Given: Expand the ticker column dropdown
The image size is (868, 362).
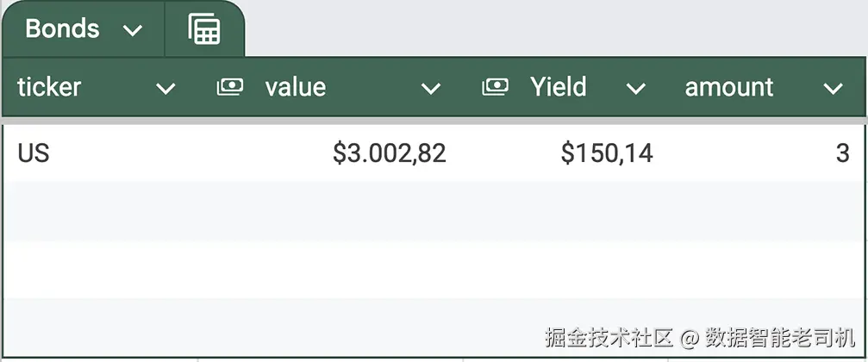Looking at the screenshot, I should (x=165, y=88).
